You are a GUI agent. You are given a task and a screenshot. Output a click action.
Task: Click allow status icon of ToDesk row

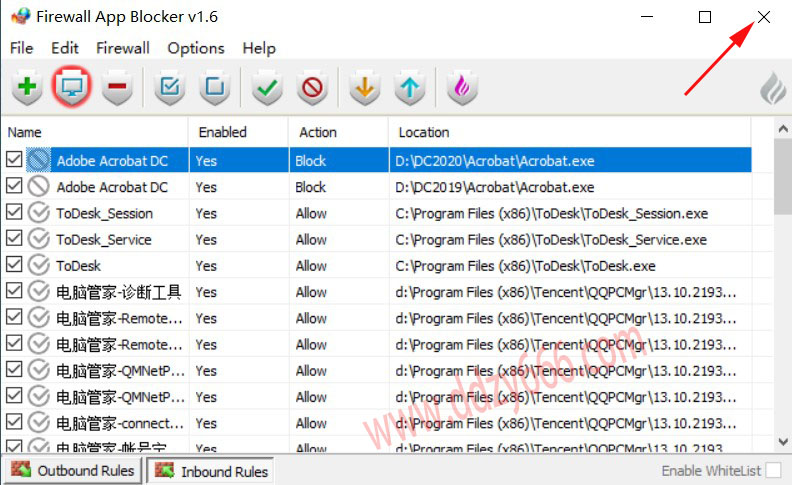[38, 265]
